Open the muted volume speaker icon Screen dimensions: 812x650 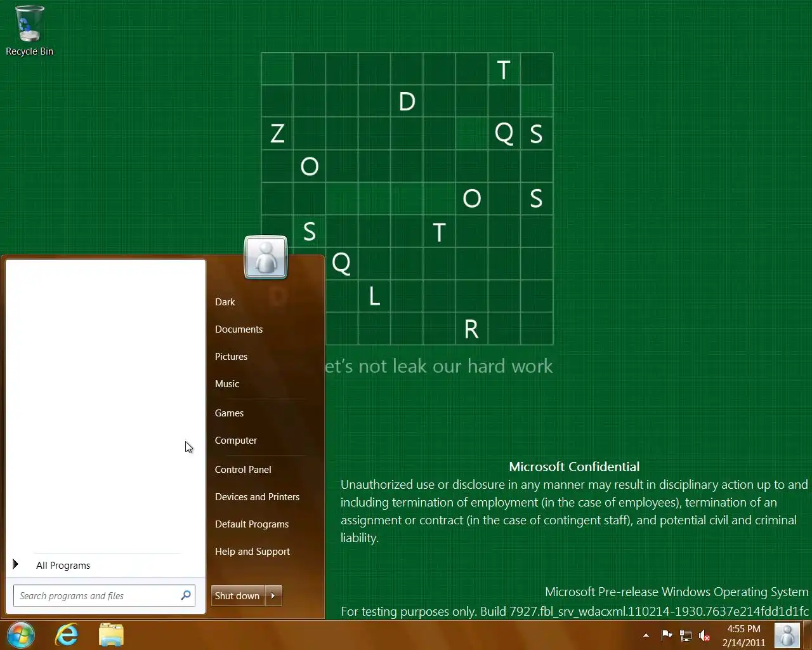coord(704,635)
